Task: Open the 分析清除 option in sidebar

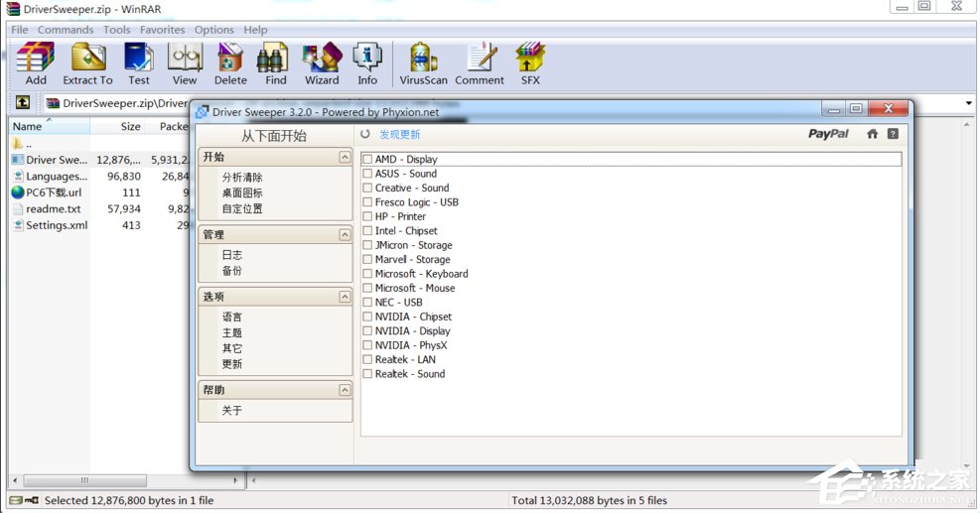Action: [242, 178]
